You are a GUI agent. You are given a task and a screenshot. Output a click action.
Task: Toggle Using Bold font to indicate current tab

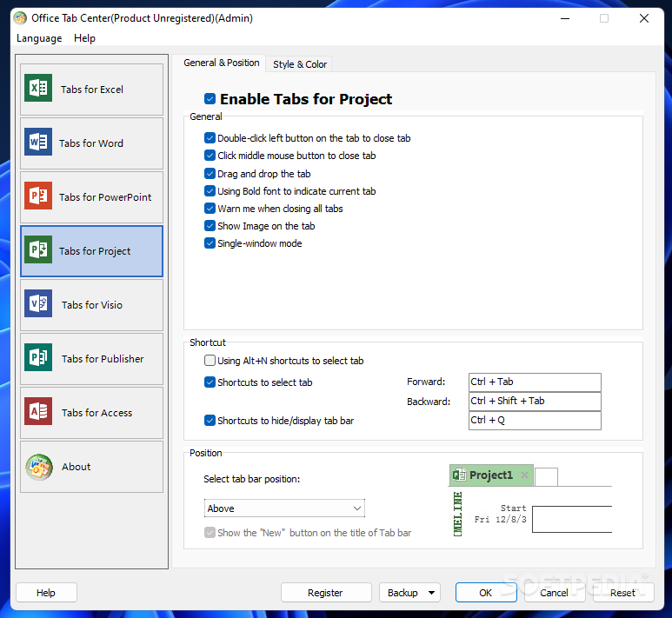click(210, 190)
